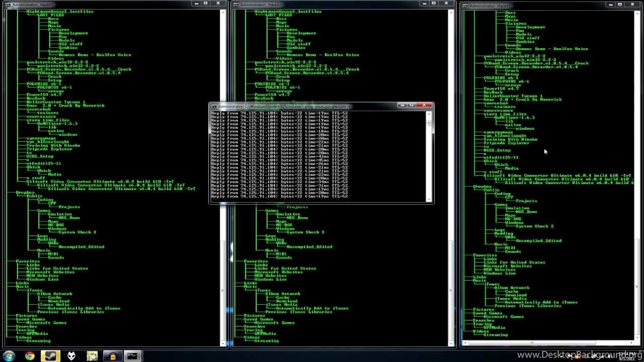Viewport: 644px width, 362px height.
Task: Open Steam from the taskbar
Action: click(x=51, y=356)
